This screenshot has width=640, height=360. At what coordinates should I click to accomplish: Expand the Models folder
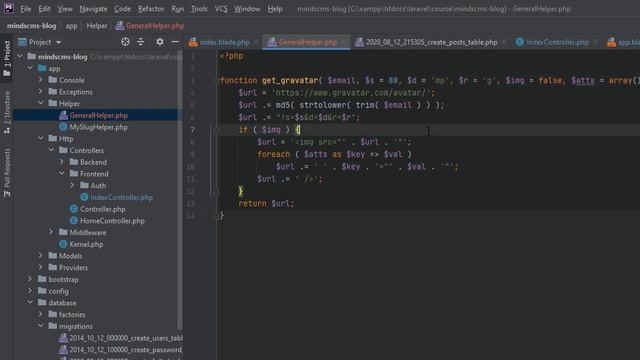(x=41, y=256)
